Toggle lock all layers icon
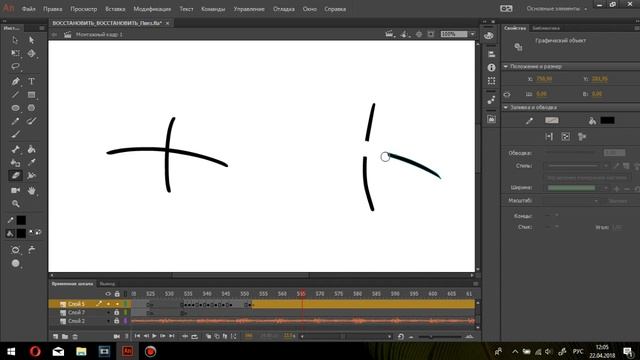 tap(117, 294)
